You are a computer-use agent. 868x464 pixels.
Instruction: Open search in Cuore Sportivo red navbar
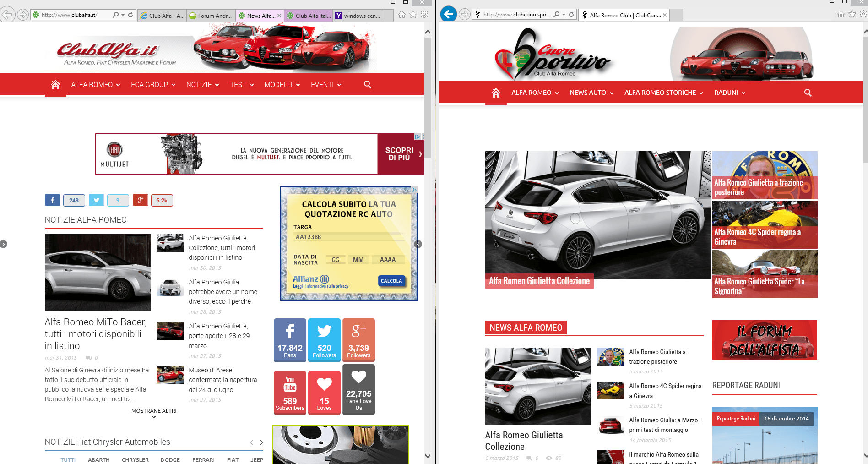(x=808, y=93)
